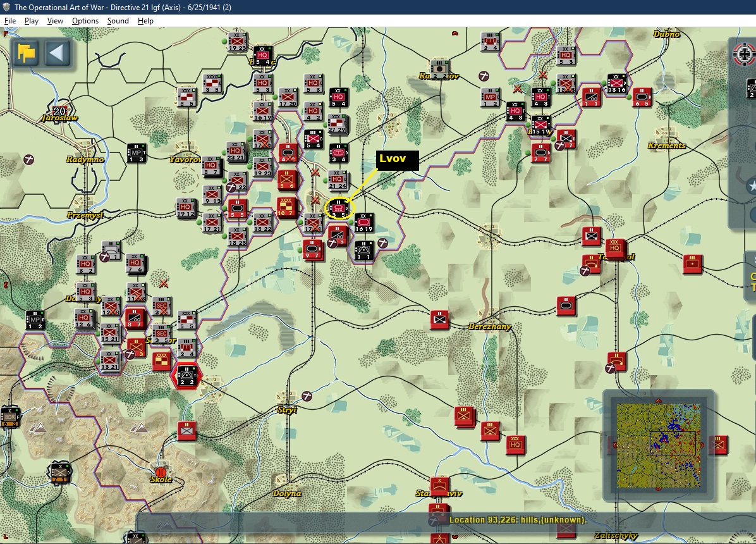Screen dimensions: 756x544
Task: Select the gray HQ 8 7 counter
Action: 211,166
